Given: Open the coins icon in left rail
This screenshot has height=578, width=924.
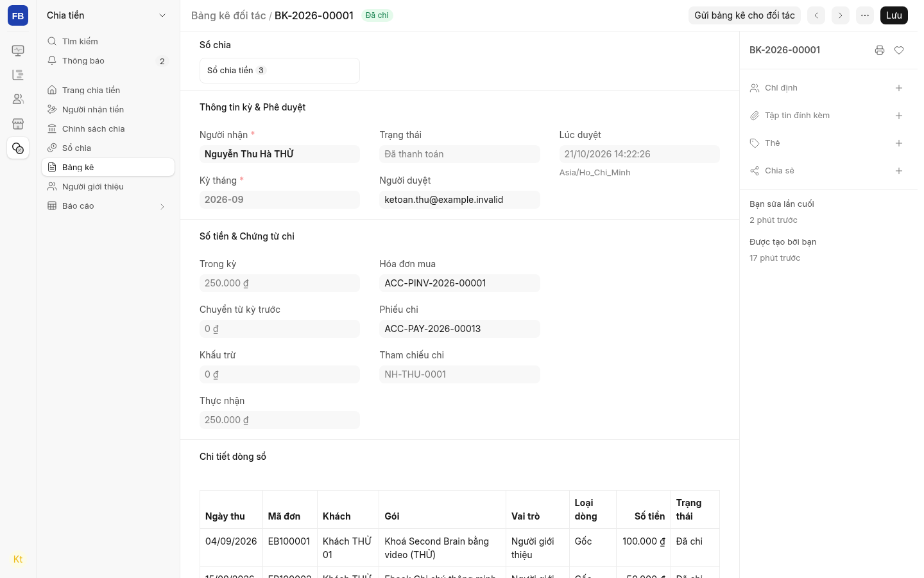Looking at the screenshot, I should (18, 148).
